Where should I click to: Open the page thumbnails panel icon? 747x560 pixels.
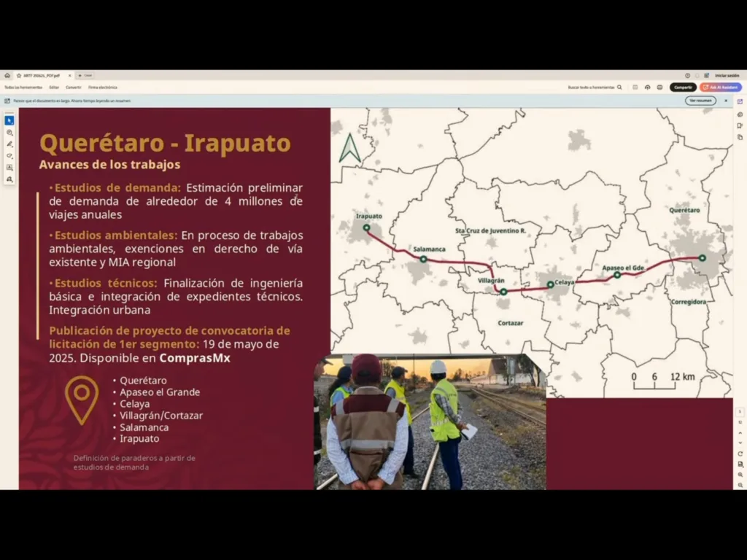(740, 136)
